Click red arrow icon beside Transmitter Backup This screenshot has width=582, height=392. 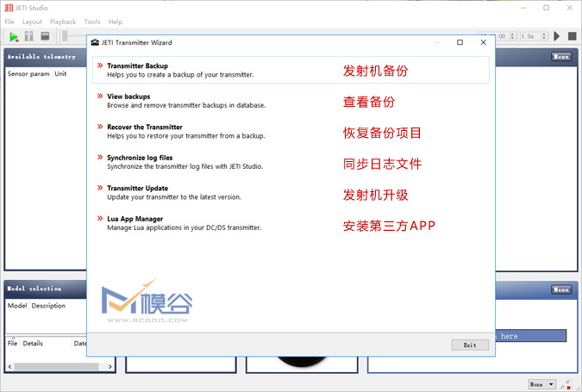(x=100, y=65)
